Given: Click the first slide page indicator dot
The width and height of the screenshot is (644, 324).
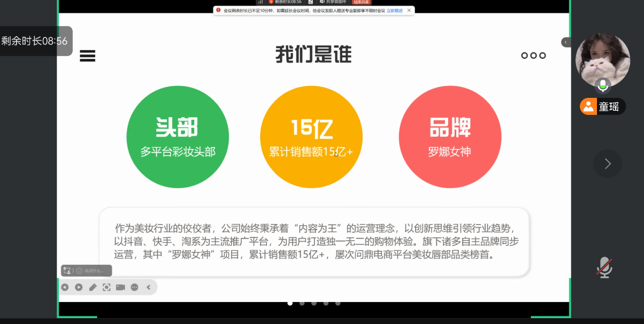Looking at the screenshot, I should [x=290, y=303].
